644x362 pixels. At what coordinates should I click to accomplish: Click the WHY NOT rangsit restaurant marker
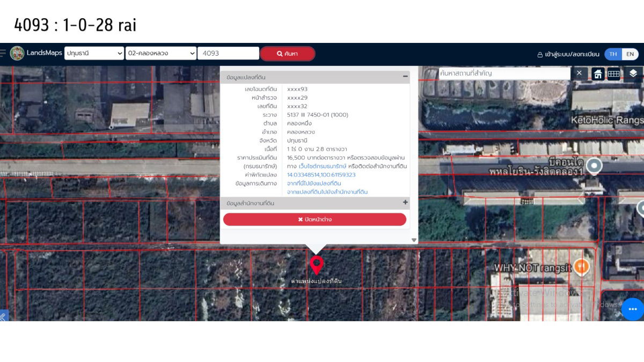[x=580, y=265]
